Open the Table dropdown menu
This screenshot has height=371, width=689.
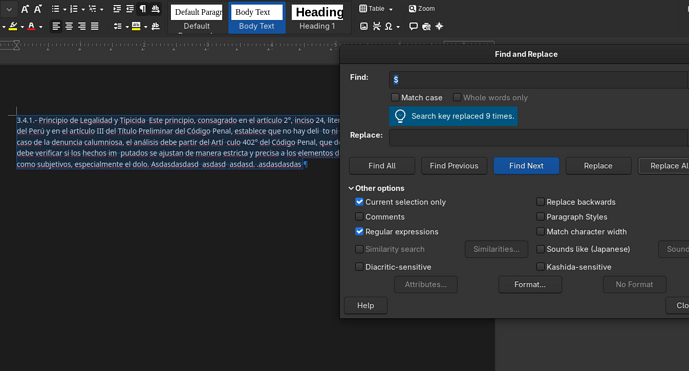click(376, 9)
